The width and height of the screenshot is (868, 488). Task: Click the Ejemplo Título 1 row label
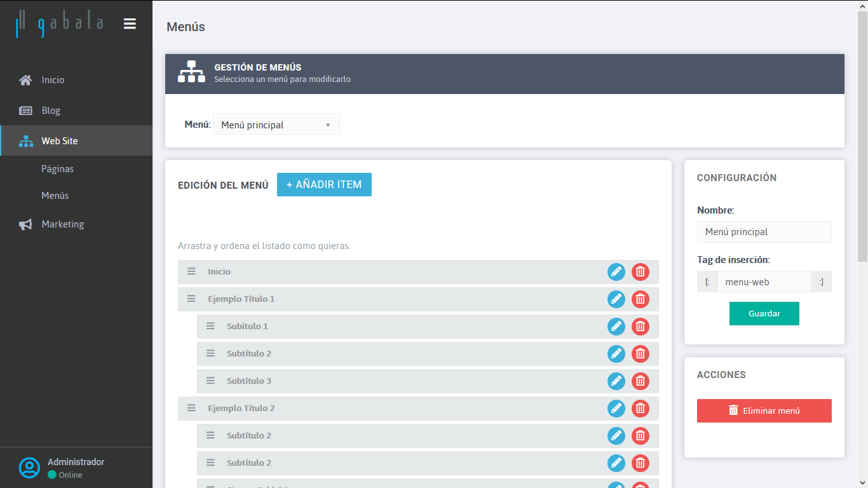pyautogui.click(x=241, y=299)
